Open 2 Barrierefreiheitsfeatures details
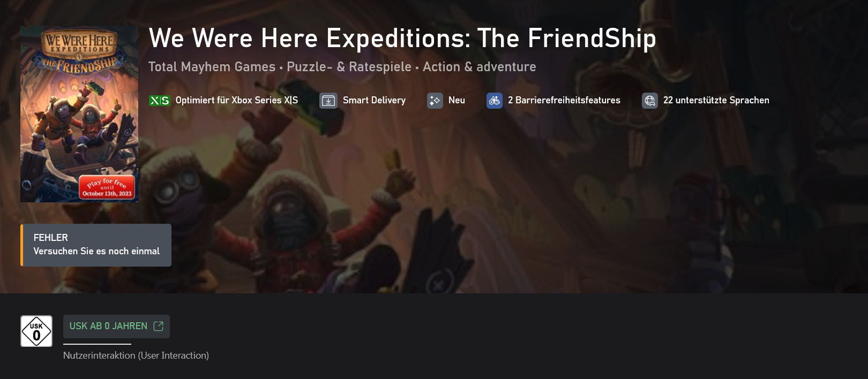 click(564, 100)
